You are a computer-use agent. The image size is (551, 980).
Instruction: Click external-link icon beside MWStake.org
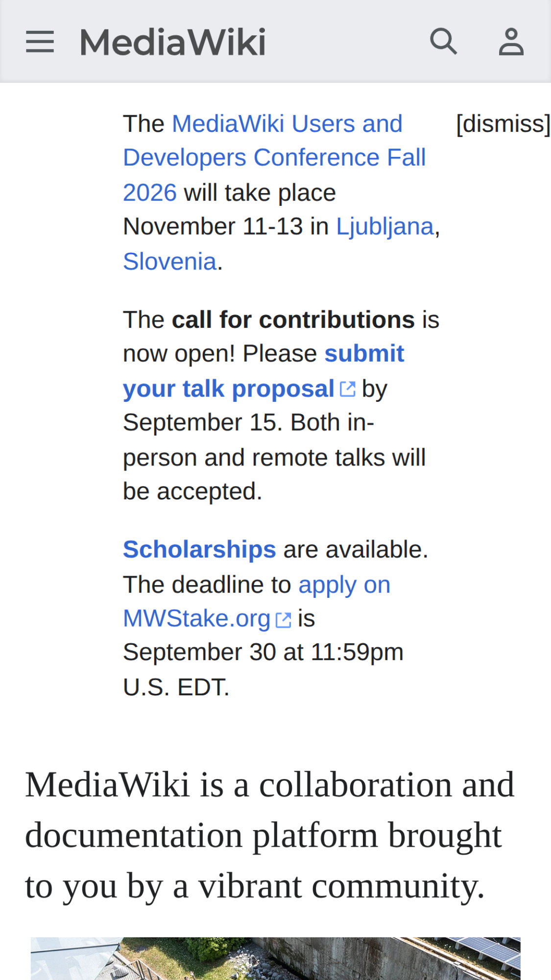284,619
